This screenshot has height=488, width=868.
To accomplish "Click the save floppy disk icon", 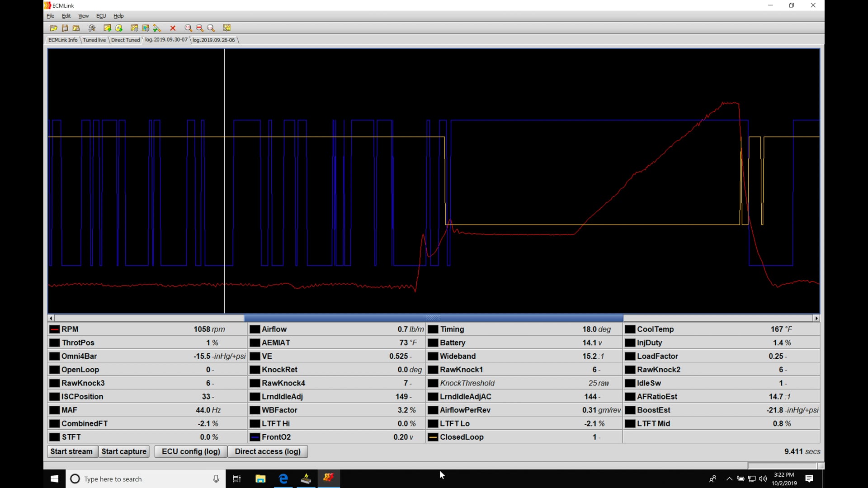I will point(65,28).
